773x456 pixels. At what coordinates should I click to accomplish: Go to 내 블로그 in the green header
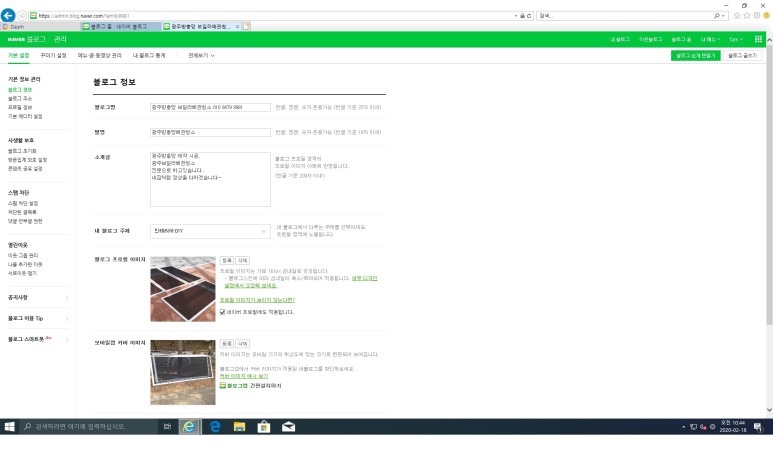click(x=619, y=39)
